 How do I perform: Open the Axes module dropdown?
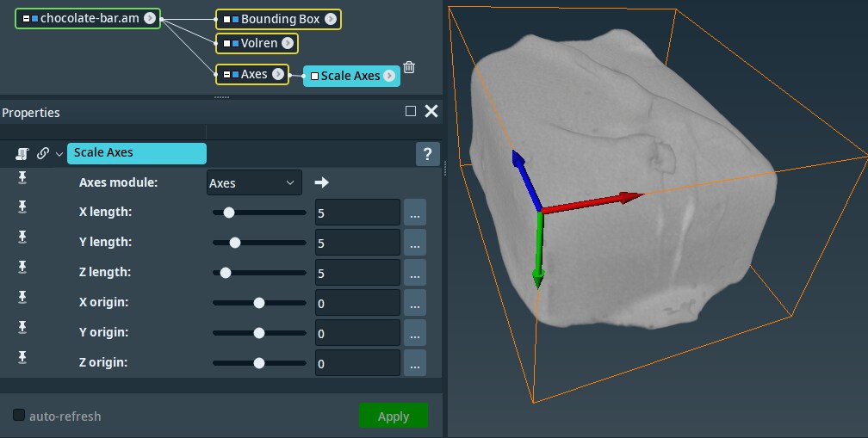coord(254,182)
